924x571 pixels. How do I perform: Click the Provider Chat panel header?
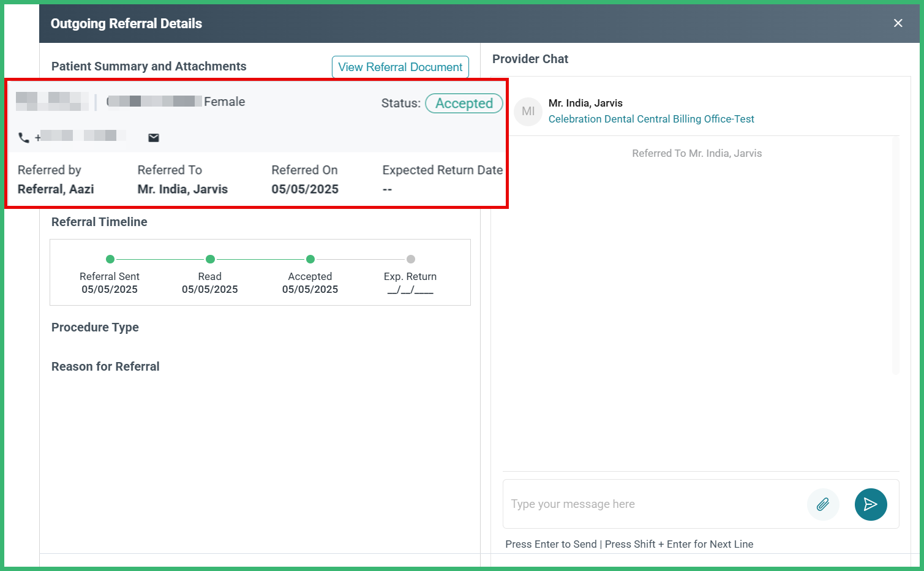click(x=530, y=59)
